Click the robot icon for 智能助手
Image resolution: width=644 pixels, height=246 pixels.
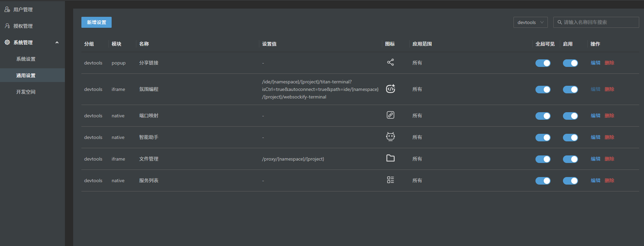click(x=391, y=137)
